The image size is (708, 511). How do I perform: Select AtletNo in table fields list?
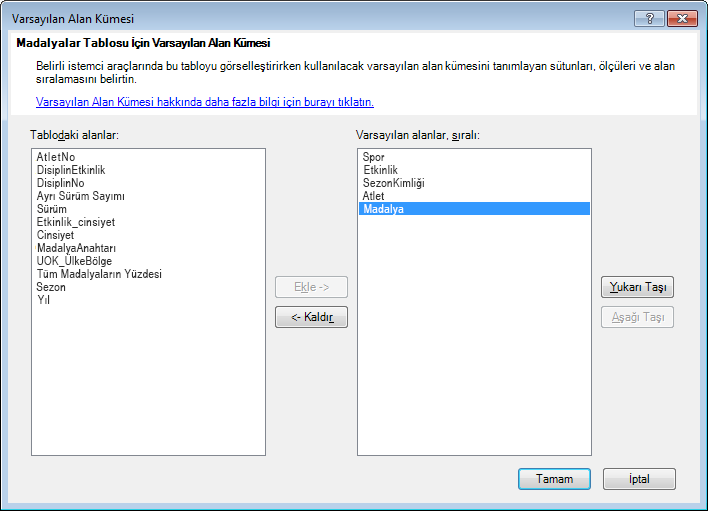point(56,157)
